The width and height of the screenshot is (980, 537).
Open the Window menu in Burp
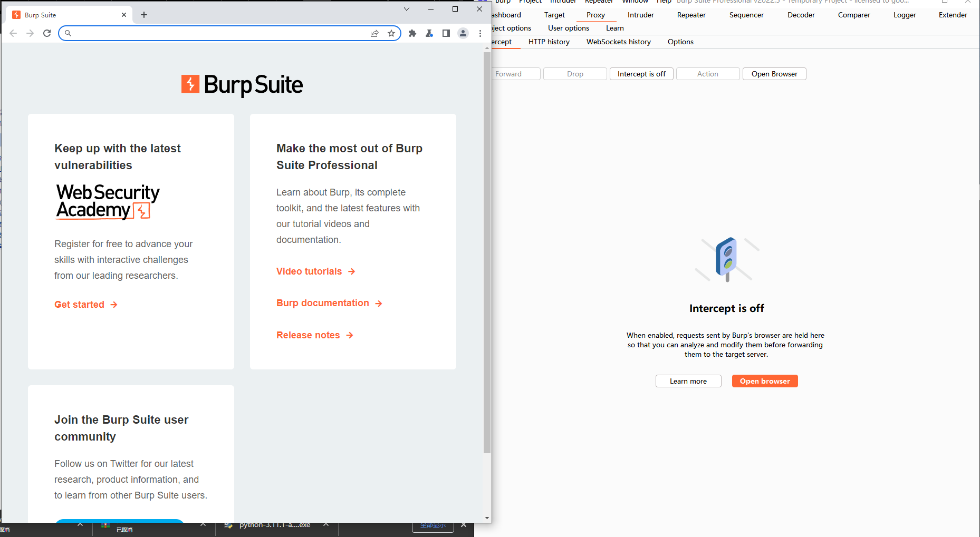635,2
